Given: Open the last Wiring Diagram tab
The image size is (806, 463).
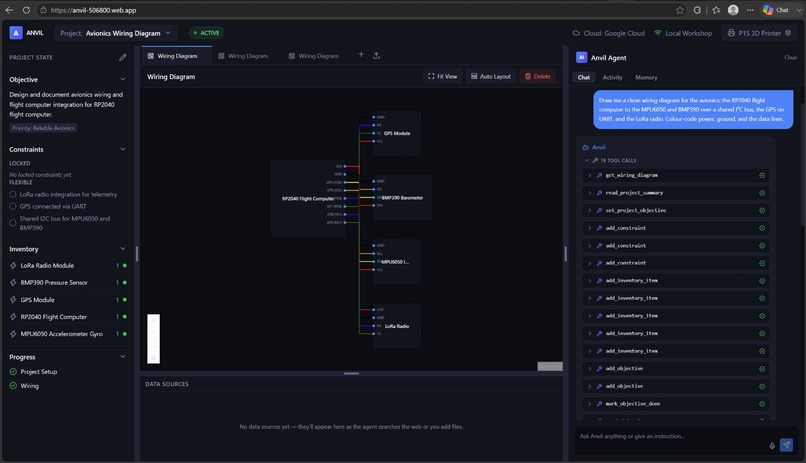Looking at the screenshot, I should pyautogui.click(x=314, y=55).
